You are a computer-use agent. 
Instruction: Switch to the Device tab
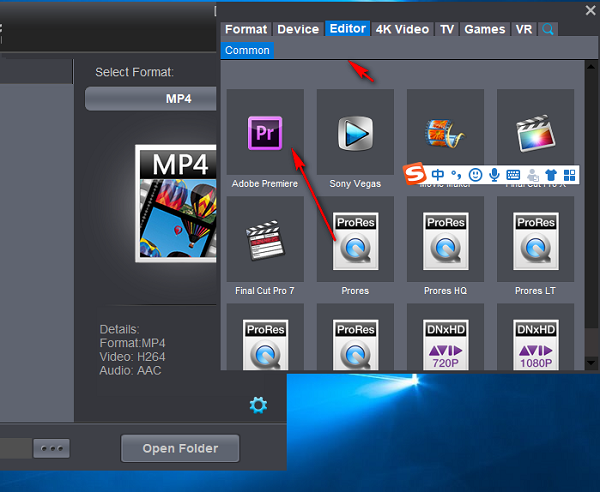pos(298,29)
